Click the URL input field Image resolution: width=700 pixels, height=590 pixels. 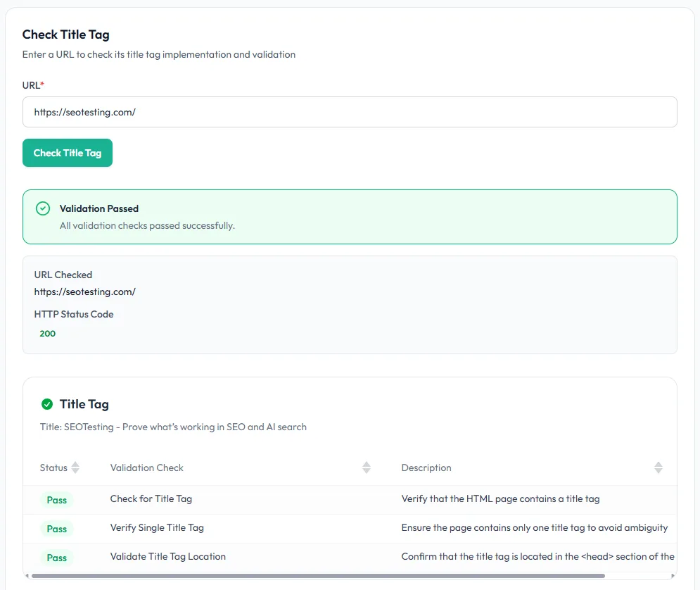[349, 112]
